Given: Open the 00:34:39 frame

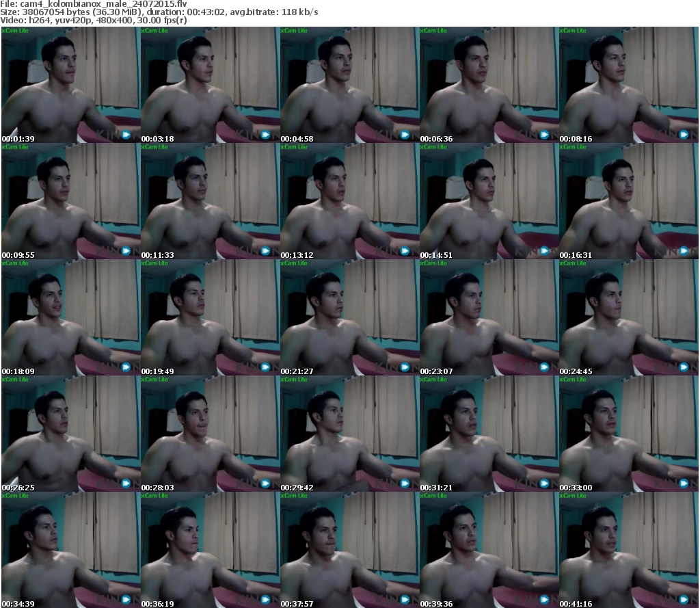Looking at the screenshot, I should pyautogui.click(x=71, y=550).
